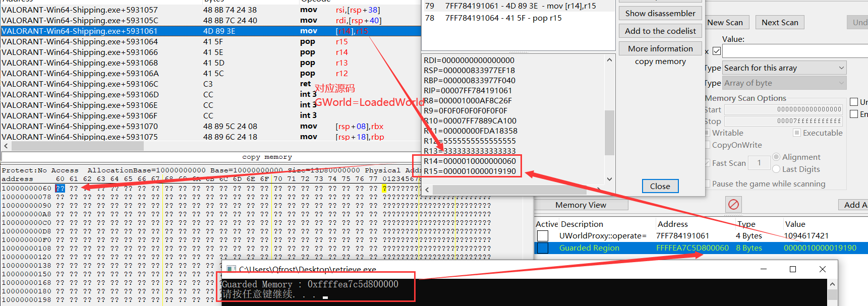
Task: Click the disassembler horizontal scroll left arrow
Action: (x=6, y=146)
